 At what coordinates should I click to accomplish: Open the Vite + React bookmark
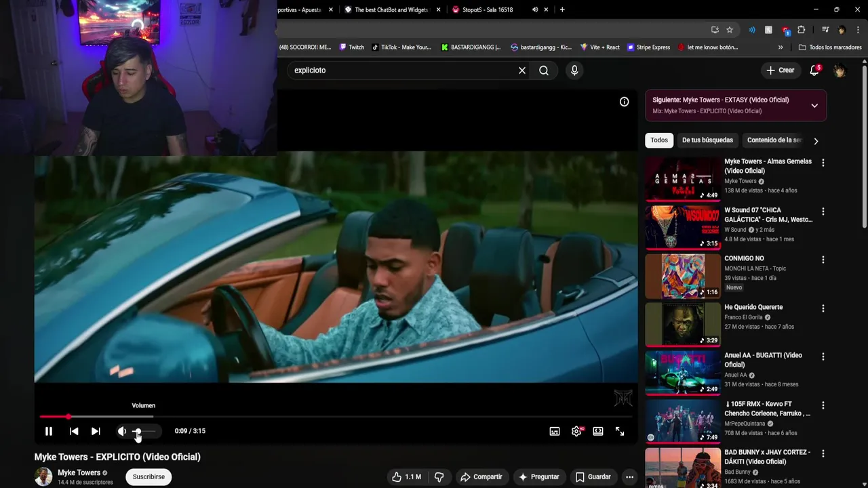[x=599, y=47]
